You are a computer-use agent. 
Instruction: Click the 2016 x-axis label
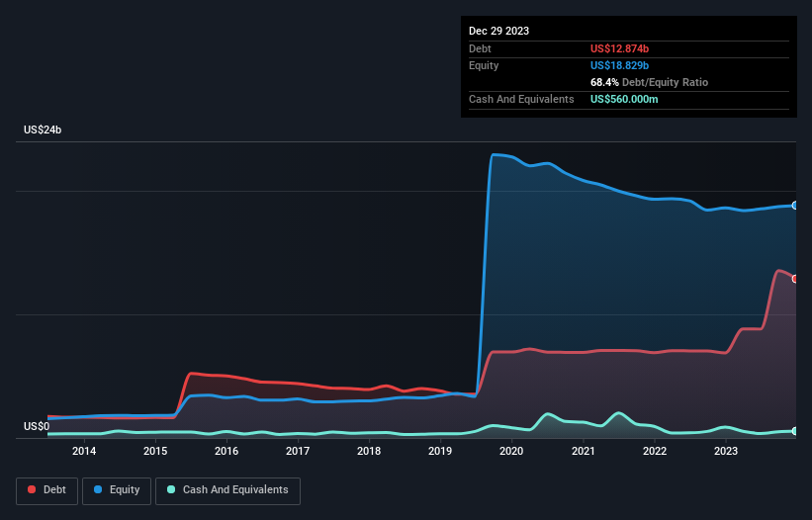click(x=226, y=451)
